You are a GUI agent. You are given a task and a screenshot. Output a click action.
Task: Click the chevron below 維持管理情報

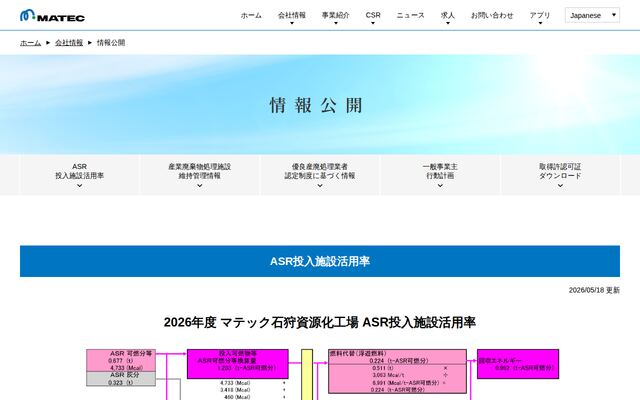click(x=200, y=186)
